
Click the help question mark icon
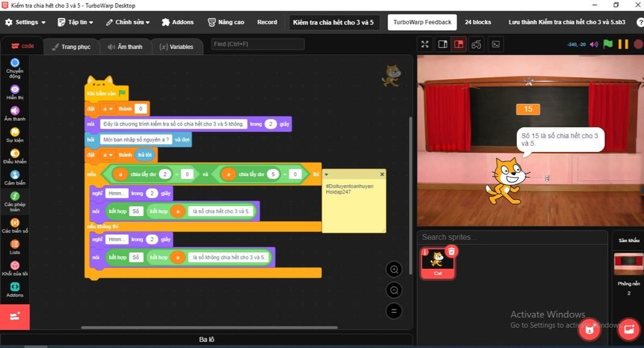pos(640,22)
